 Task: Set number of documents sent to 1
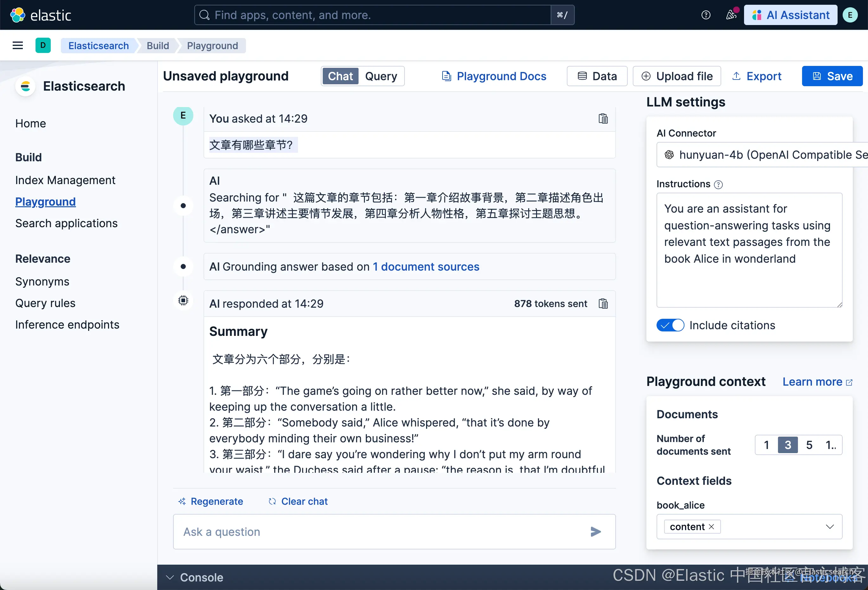(x=766, y=445)
